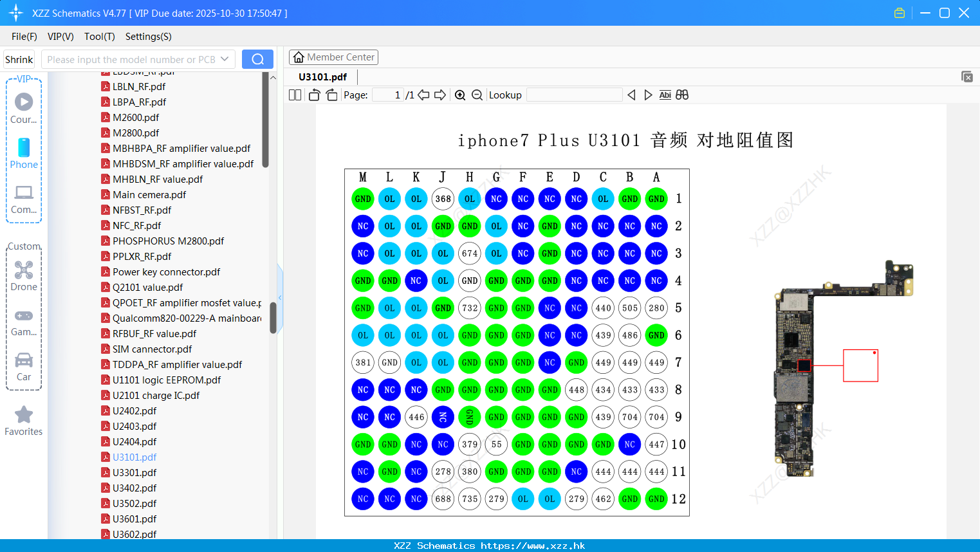Viewport: 980px width, 552px height.
Task: Toggle the two-page layout view icon
Action: [x=295, y=95]
